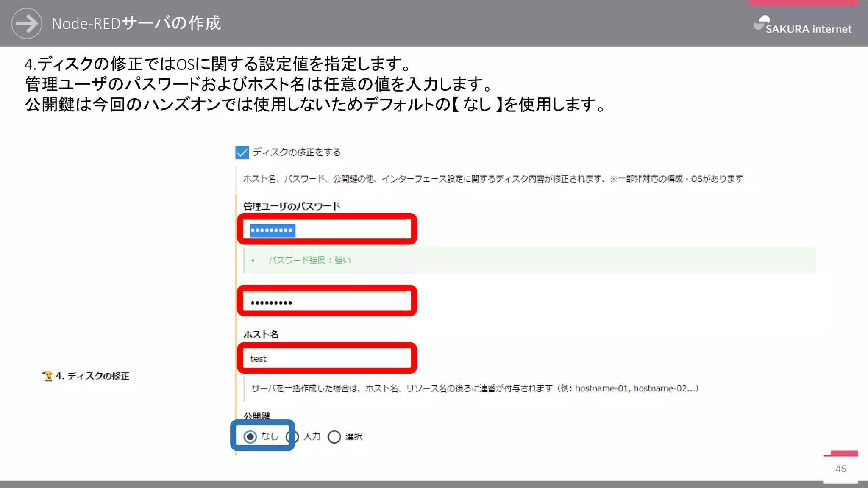Click the ホスト名 field containing test
The height and width of the screenshot is (488, 868).
(x=325, y=358)
